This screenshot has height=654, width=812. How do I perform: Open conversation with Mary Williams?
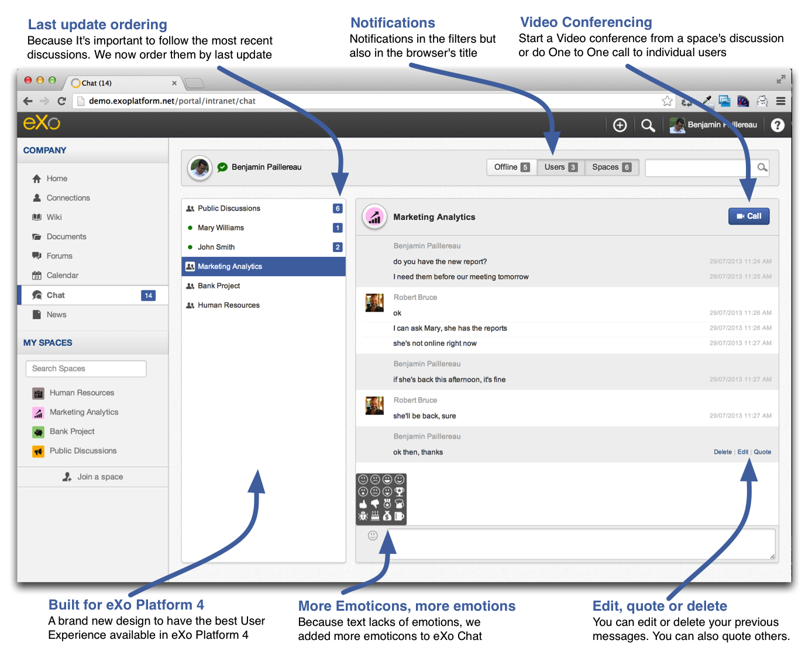264,228
